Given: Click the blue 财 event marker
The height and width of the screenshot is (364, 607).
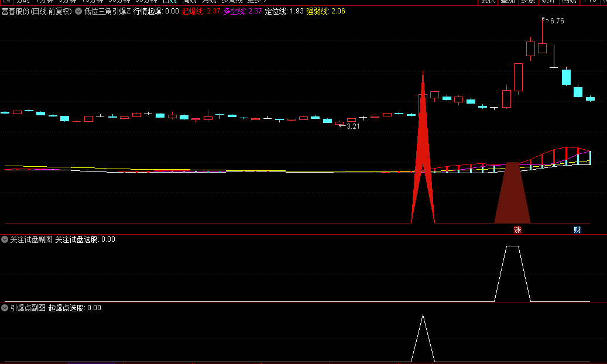Looking at the screenshot, I should (577, 229).
